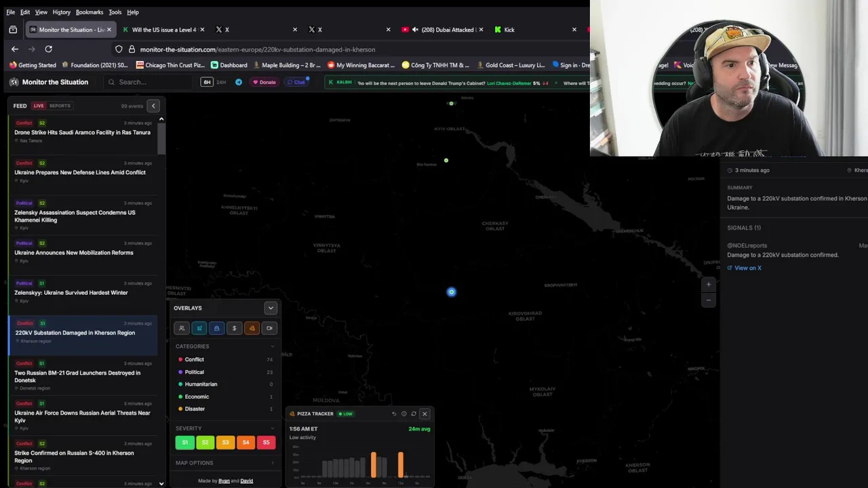Open the Firefox History menu

pos(62,12)
